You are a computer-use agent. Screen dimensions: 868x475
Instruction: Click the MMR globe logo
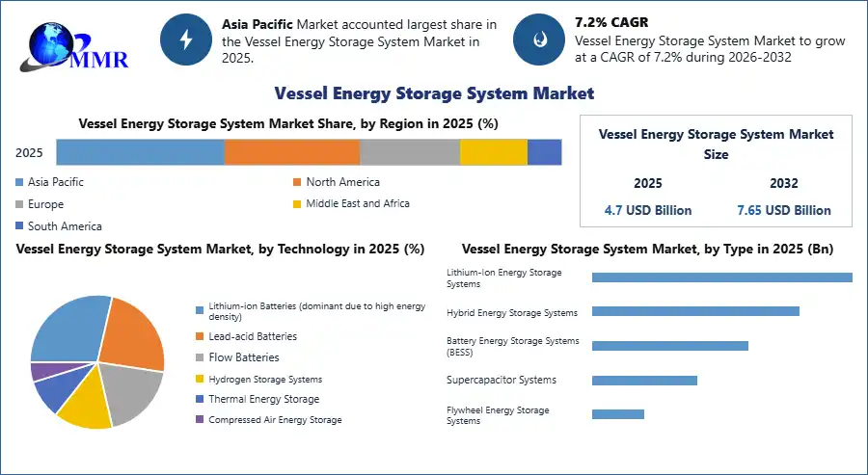click(73, 47)
